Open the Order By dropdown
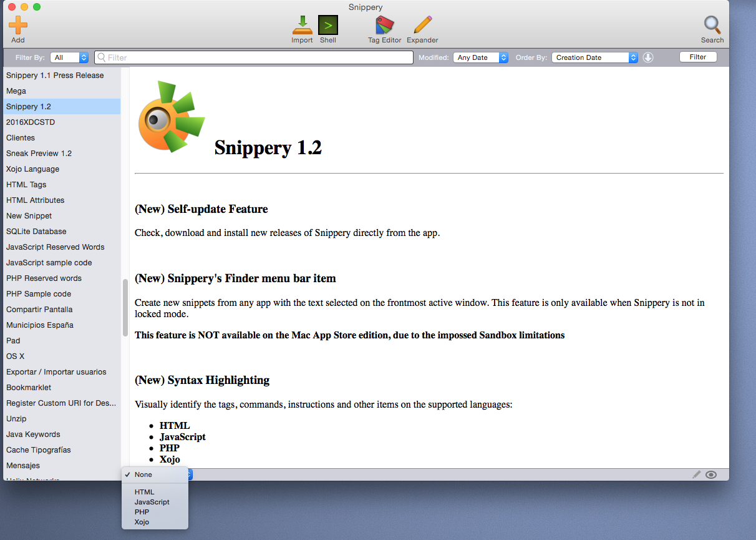756x540 pixels. pyautogui.click(x=595, y=57)
